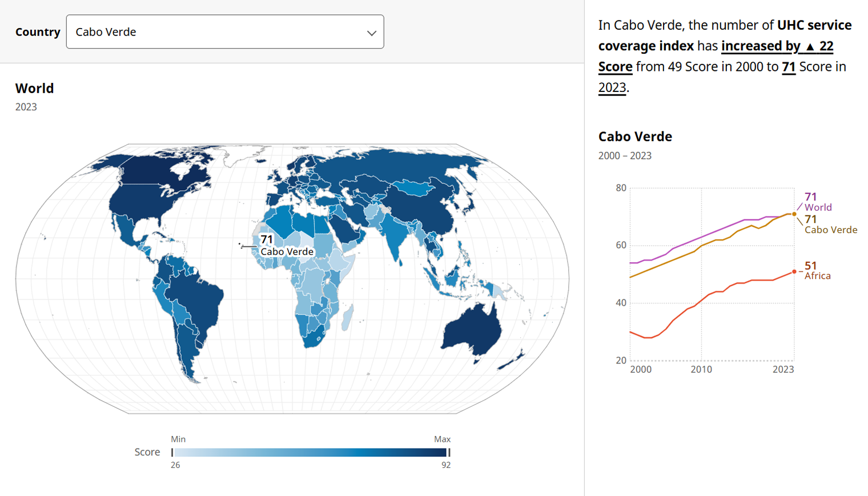Click the Score color gradient legend bar
The height and width of the screenshot is (496, 868).
[311, 453]
